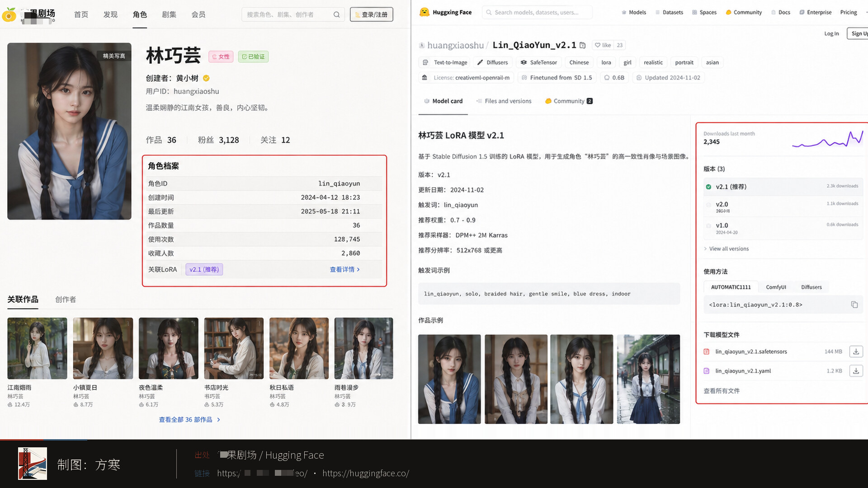Viewport: 868px width, 488px height.
Task: Click the 0.6B model size badge
Action: [x=614, y=78]
